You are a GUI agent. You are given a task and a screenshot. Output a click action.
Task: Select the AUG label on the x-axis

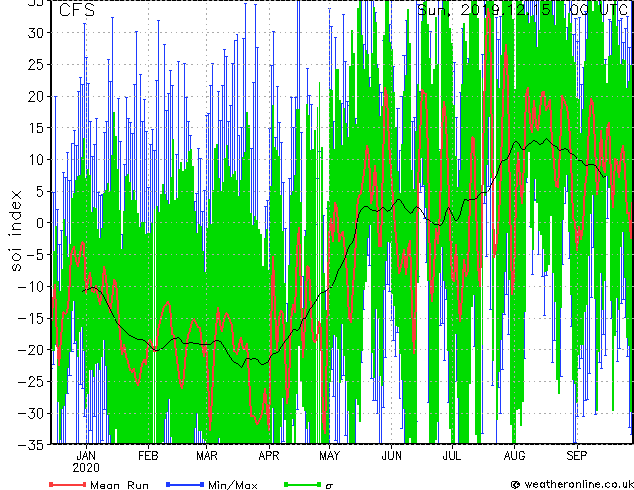[x=515, y=455]
